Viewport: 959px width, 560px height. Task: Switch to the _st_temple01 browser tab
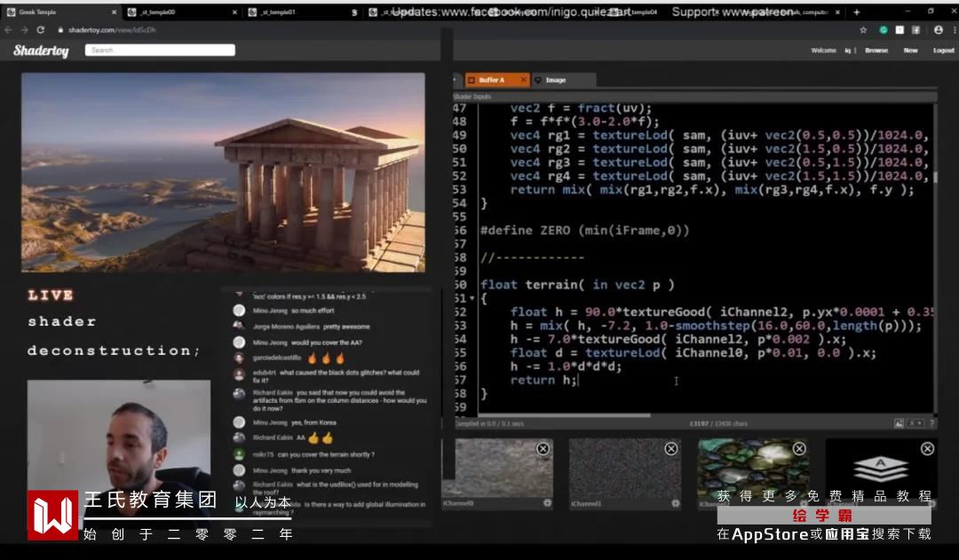point(302,12)
